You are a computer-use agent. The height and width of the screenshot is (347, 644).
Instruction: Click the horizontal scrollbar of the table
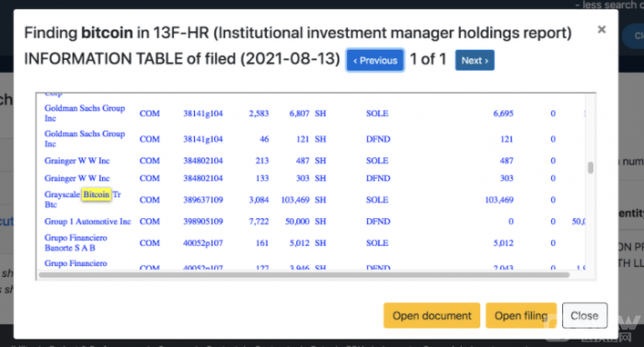click(304, 274)
